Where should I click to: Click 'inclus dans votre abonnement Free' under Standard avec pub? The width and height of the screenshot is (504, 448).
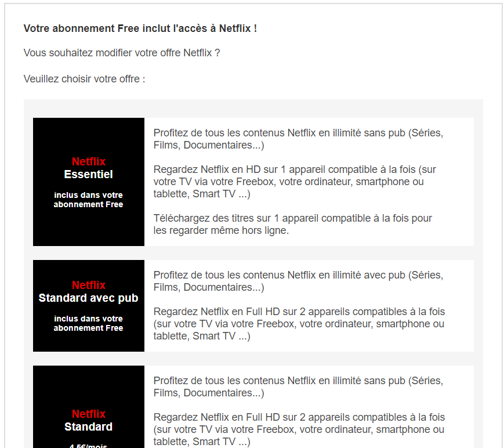point(88,323)
